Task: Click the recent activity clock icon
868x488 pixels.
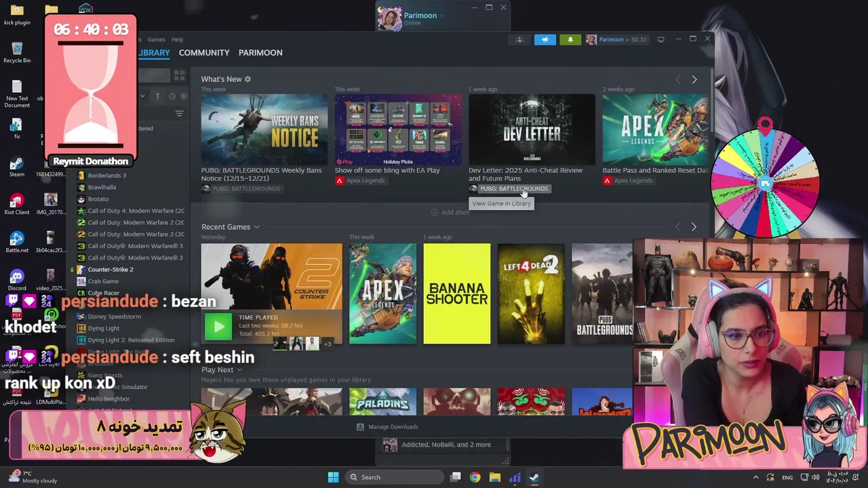Action: click(172, 96)
